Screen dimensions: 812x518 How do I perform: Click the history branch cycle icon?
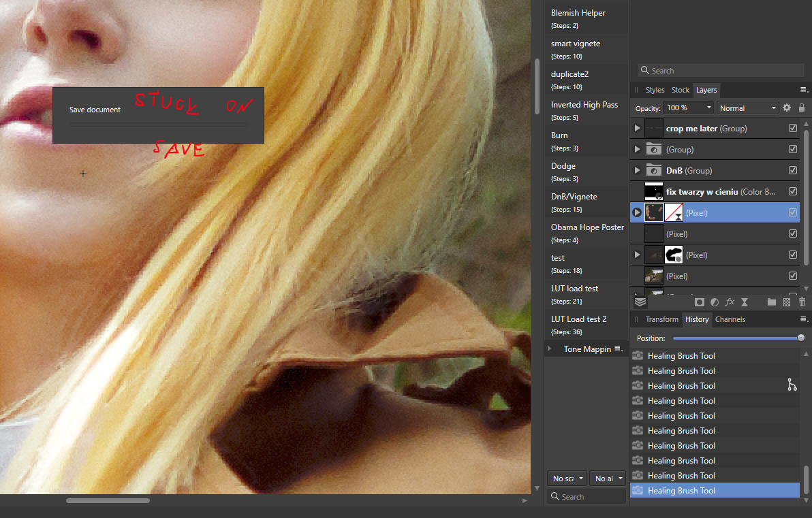(792, 385)
